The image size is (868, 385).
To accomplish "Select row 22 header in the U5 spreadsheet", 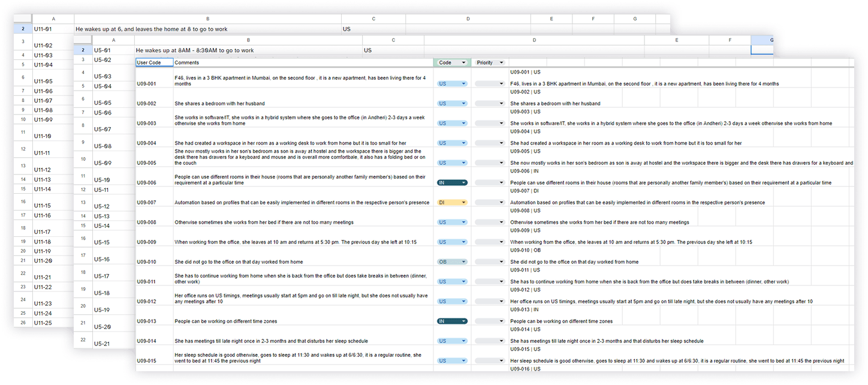I will pyautogui.click(x=83, y=339).
